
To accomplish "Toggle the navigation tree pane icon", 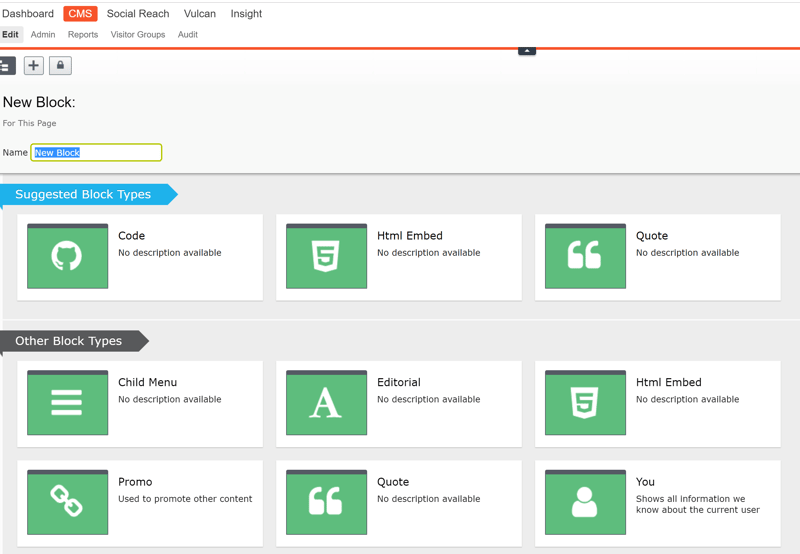I will tap(6, 65).
